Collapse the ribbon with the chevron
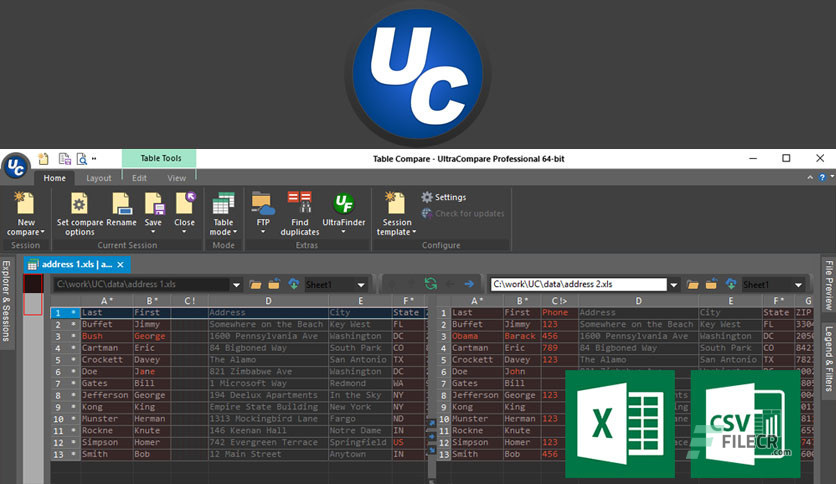Screen dimensions: 836x484 pyautogui.click(x=810, y=177)
